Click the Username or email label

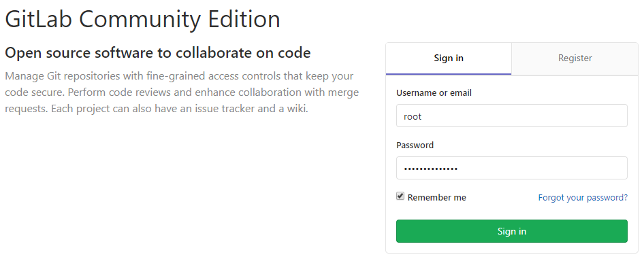pyautogui.click(x=434, y=93)
